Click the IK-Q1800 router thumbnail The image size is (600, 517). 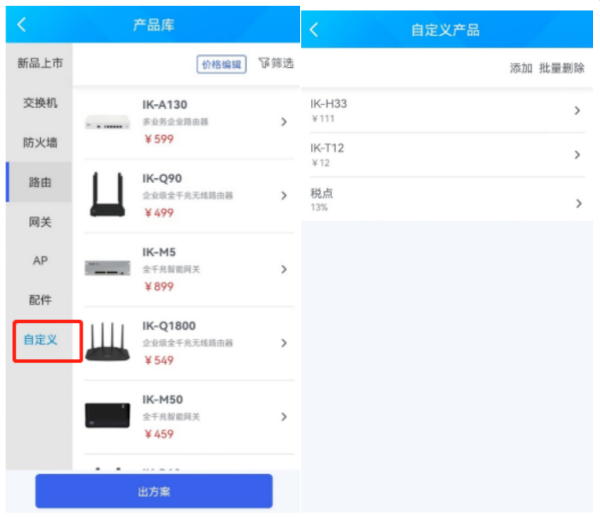108,342
